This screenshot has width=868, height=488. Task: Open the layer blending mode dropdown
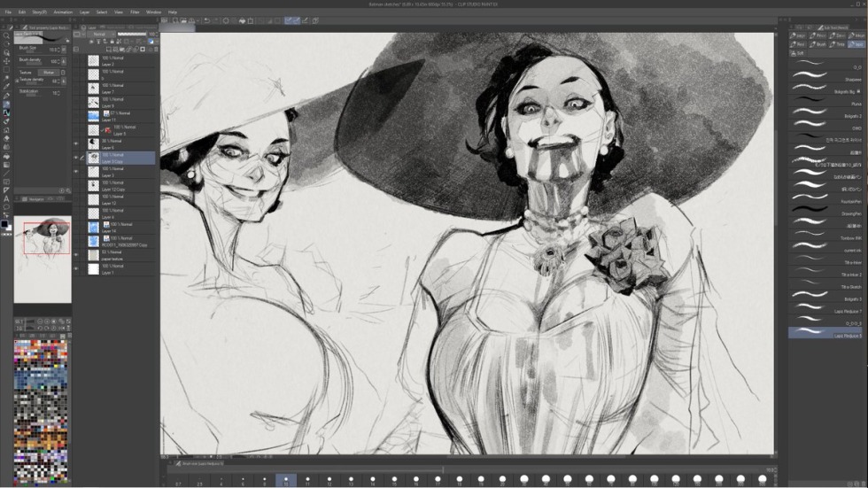pyautogui.click(x=102, y=35)
